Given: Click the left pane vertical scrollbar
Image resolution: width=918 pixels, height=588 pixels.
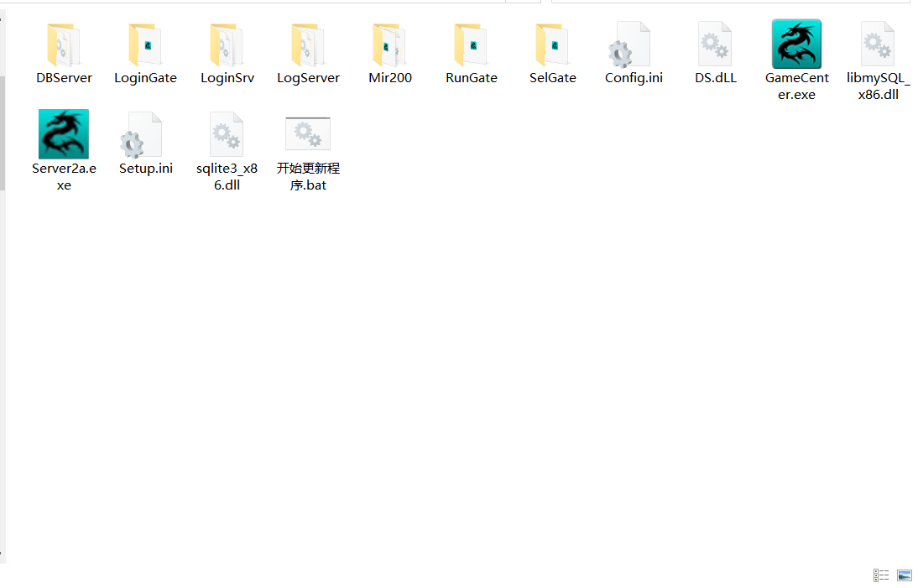Looking at the screenshot, I should coord(3,134).
